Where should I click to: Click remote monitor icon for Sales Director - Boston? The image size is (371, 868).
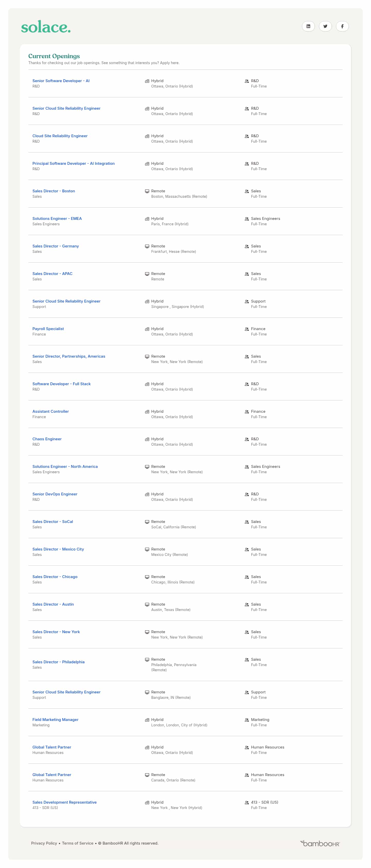click(147, 191)
